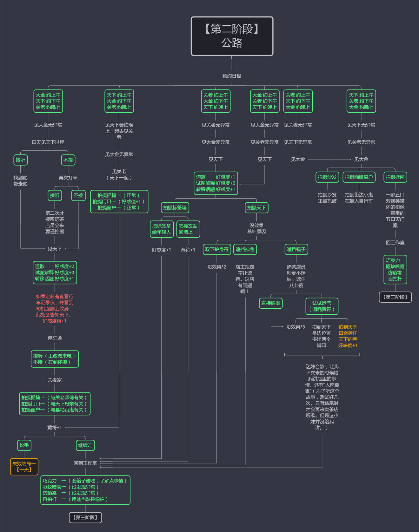Choose the 直接拍摄 node
Viewport: 419px width, 532px height.
click(x=271, y=303)
